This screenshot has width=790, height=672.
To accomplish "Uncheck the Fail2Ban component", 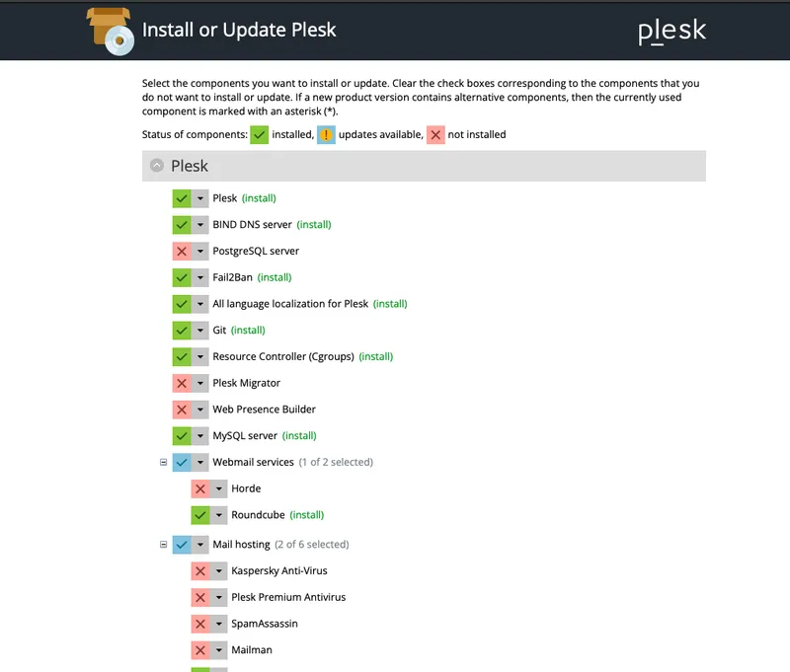I will (x=182, y=277).
